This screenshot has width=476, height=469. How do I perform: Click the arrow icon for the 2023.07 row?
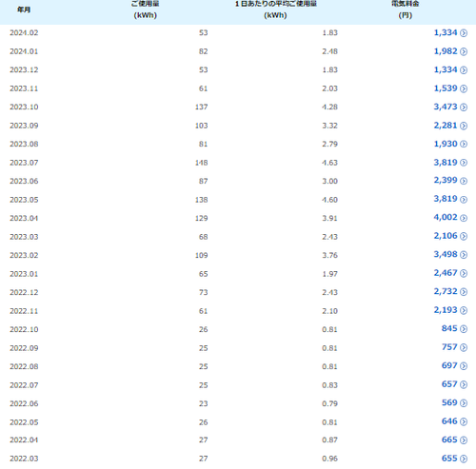(x=464, y=163)
